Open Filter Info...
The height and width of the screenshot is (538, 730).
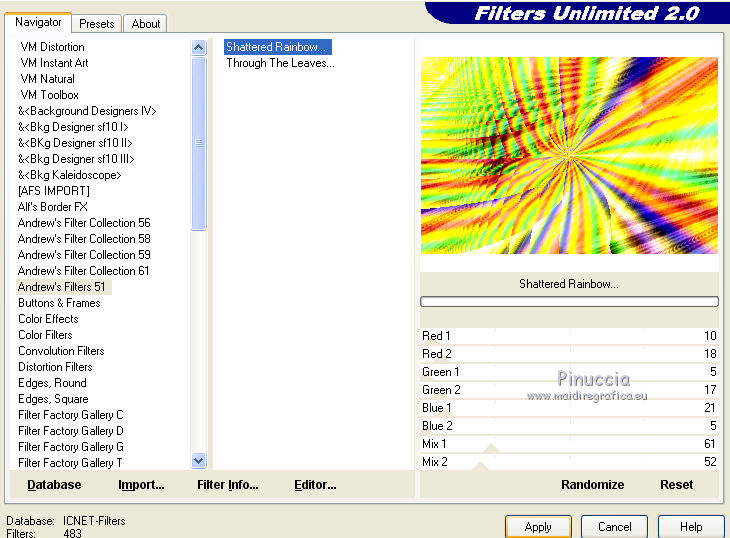(228, 485)
